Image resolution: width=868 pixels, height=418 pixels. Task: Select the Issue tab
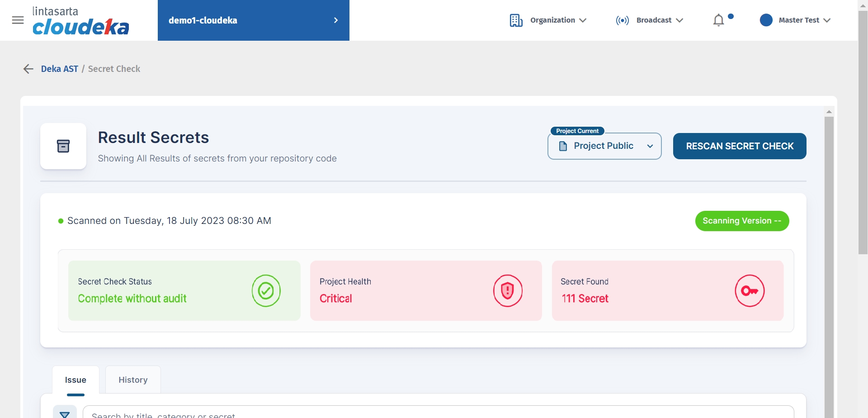coord(75,380)
